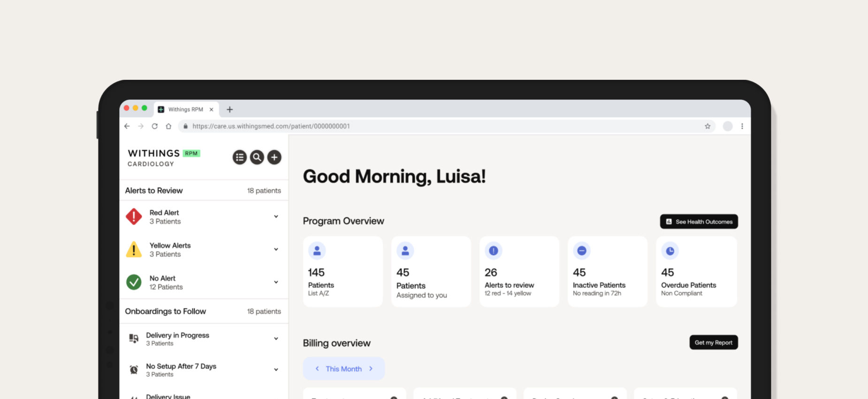868x399 pixels.
Task: Click See Health Outcomes button
Action: pyautogui.click(x=699, y=222)
